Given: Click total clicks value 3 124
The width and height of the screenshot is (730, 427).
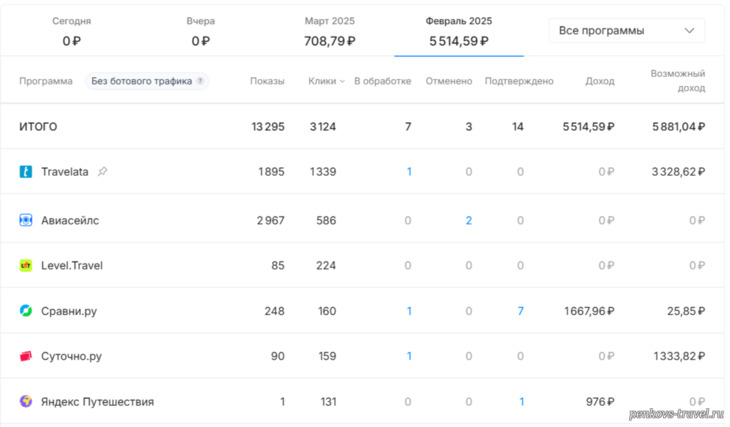Looking at the screenshot, I should click(323, 127).
